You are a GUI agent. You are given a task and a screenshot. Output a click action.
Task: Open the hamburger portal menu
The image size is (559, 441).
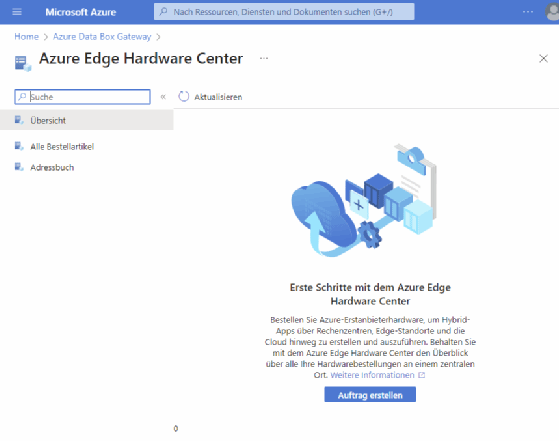tap(17, 12)
